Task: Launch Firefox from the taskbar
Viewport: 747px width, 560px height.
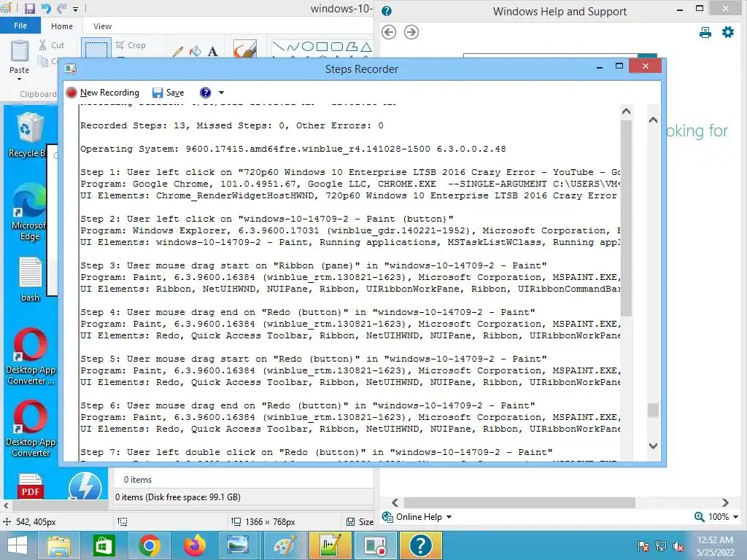Action: coord(194,545)
